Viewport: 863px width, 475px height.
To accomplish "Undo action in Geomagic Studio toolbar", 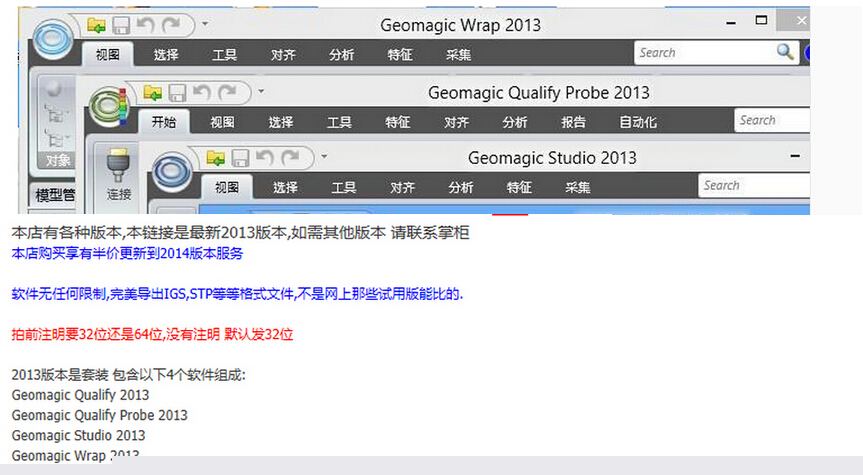I will (265, 158).
